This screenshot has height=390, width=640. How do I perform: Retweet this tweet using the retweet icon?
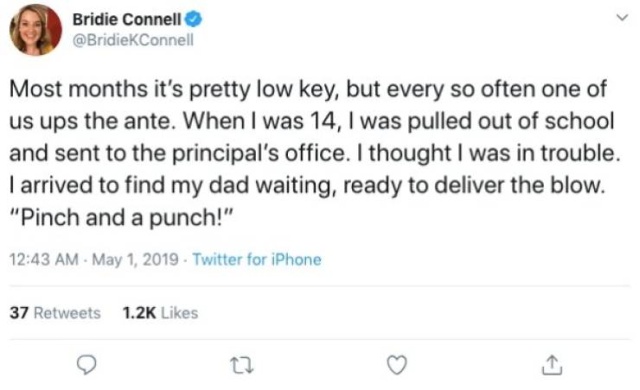[x=242, y=365]
